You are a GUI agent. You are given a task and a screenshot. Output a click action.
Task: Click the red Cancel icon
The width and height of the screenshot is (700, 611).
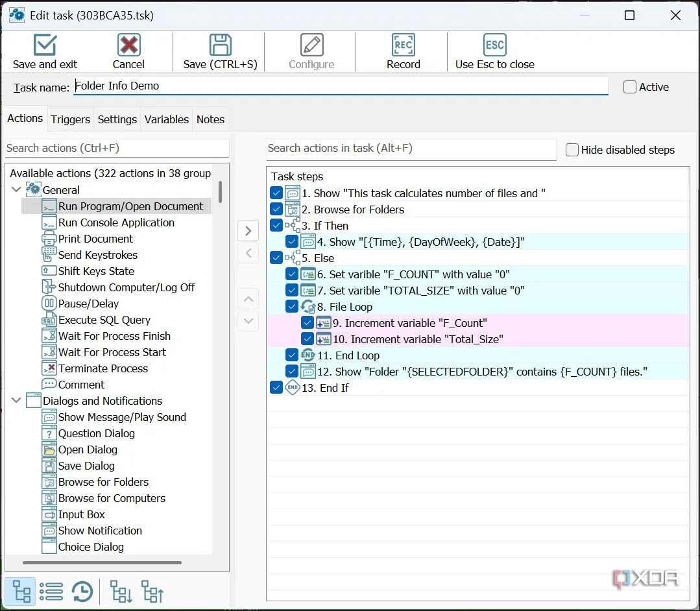(x=128, y=45)
